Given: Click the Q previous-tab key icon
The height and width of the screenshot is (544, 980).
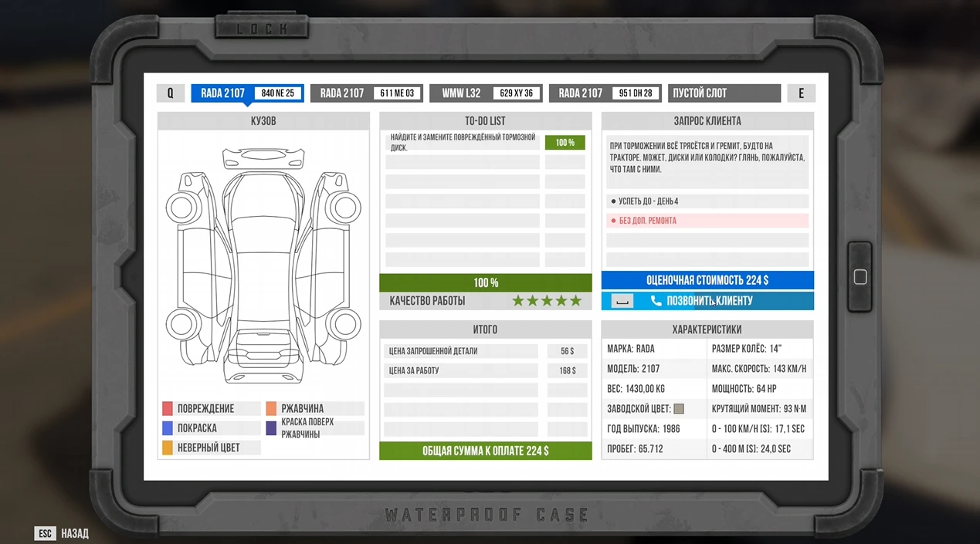Looking at the screenshot, I should pyautogui.click(x=170, y=93).
